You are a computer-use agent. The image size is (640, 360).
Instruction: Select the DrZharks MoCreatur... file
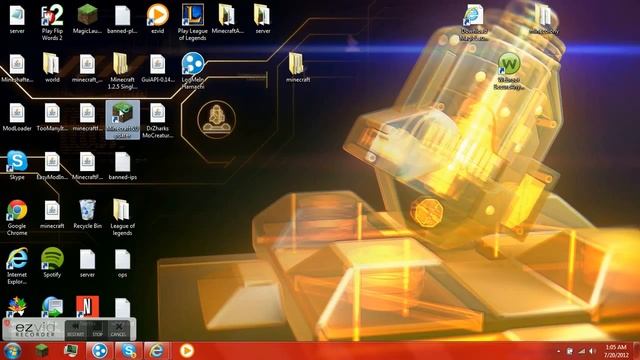tap(157, 120)
